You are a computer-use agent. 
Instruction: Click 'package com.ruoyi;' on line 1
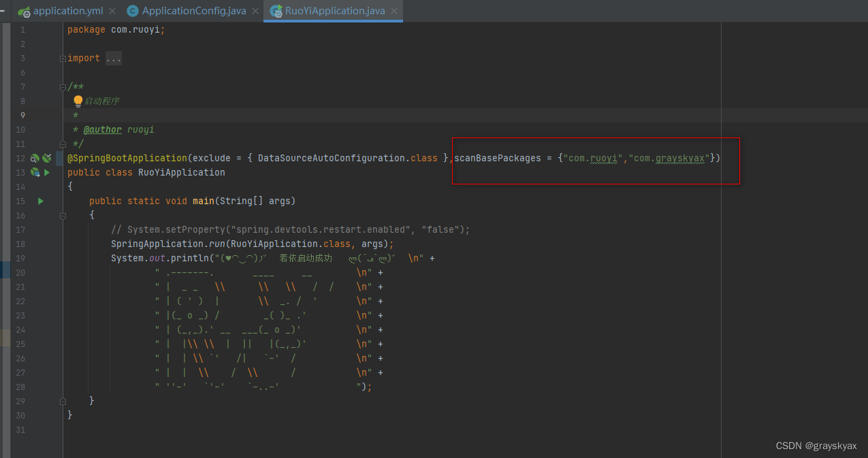click(x=116, y=30)
